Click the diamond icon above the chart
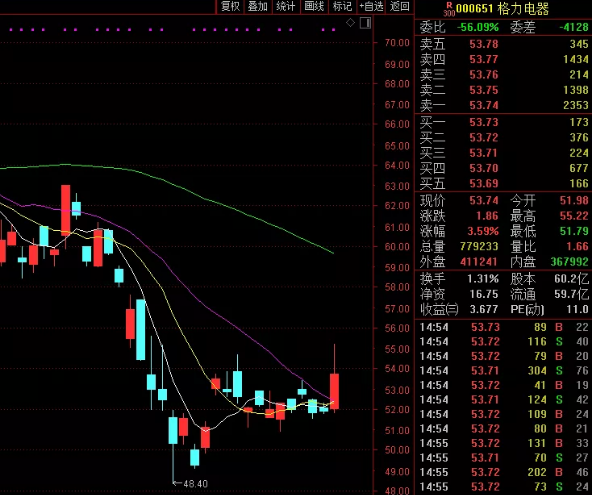 point(350,23)
